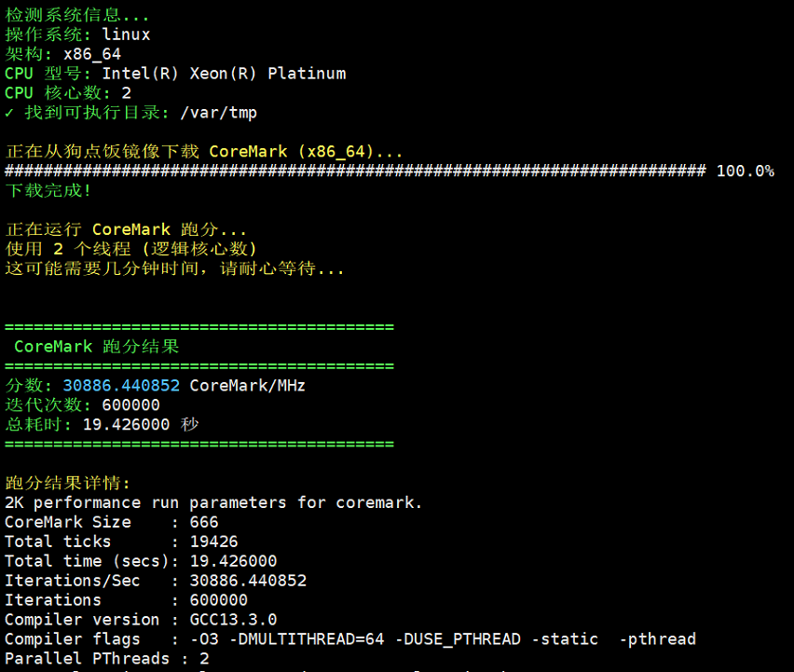The image size is (794, 672).
Task: Select the 下载完成! status line
Action: click(x=48, y=191)
